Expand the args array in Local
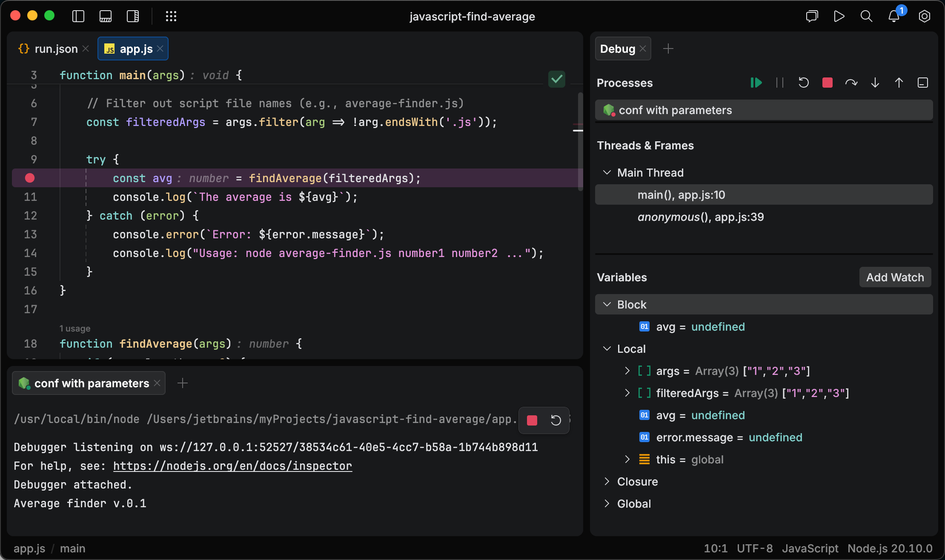Viewport: 945px width, 560px height. tap(627, 371)
